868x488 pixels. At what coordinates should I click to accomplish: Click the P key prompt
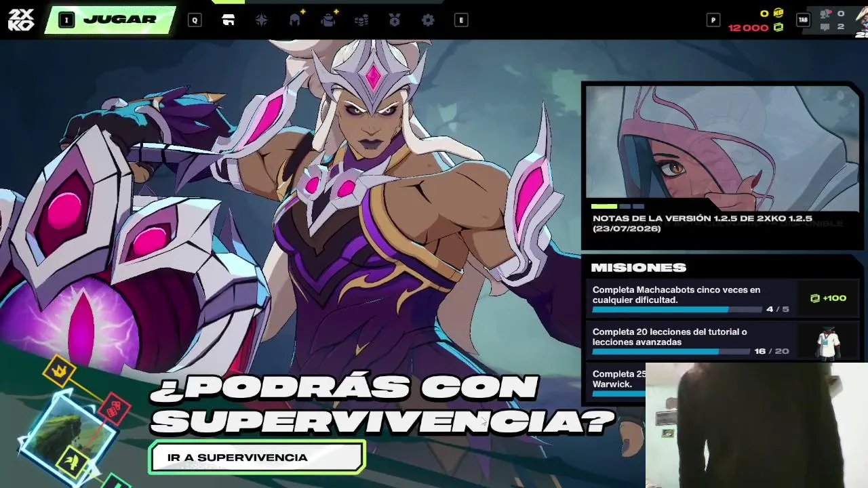(x=713, y=20)
